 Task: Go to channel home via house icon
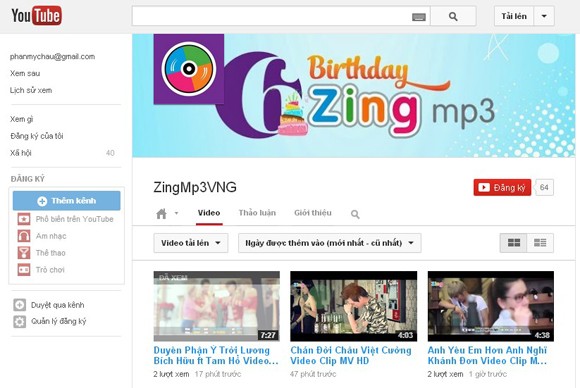tap(161, 214)
